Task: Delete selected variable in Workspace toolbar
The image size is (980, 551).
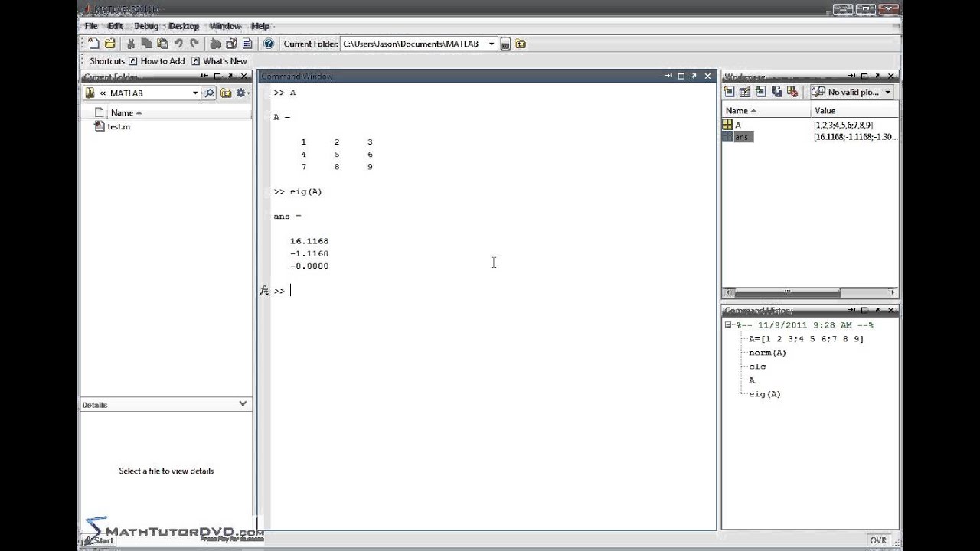Action: point(793,92)
